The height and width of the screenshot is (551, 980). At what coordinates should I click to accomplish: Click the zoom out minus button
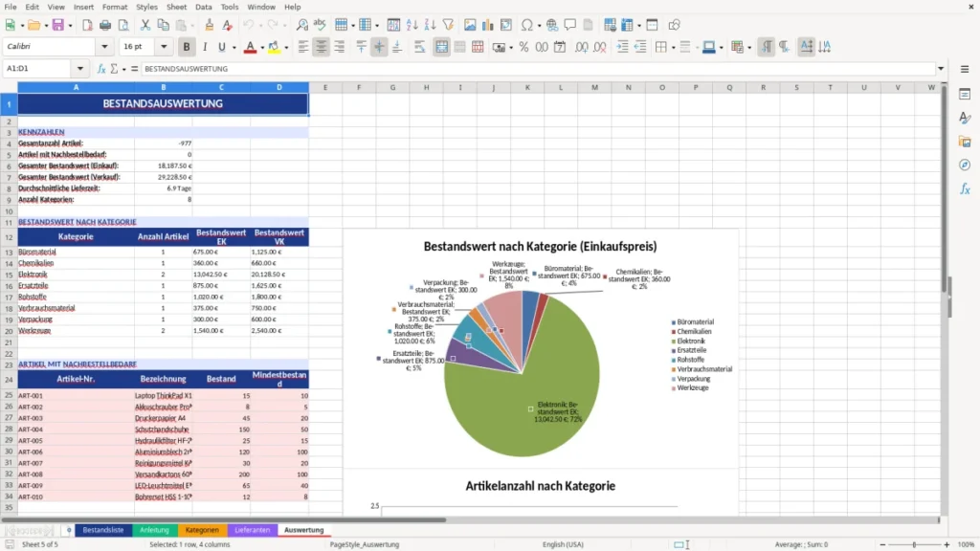882,544
